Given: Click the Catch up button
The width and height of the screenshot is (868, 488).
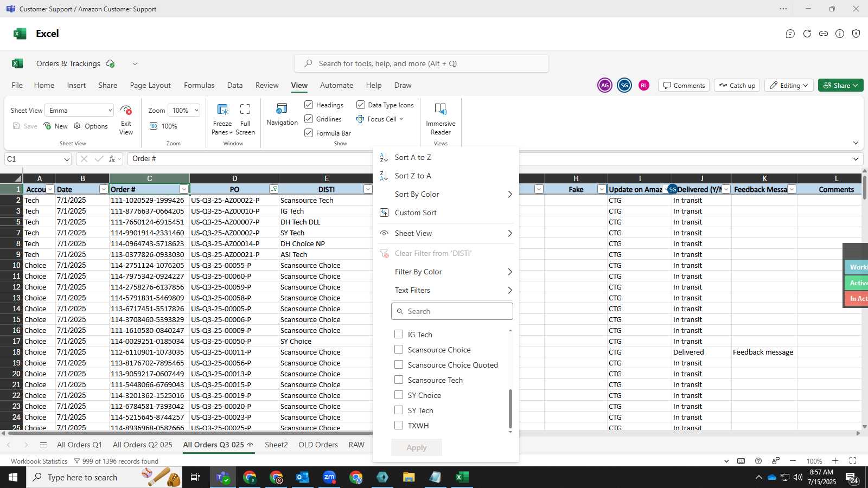Looking at the screenshot, I should pos(737,85).
